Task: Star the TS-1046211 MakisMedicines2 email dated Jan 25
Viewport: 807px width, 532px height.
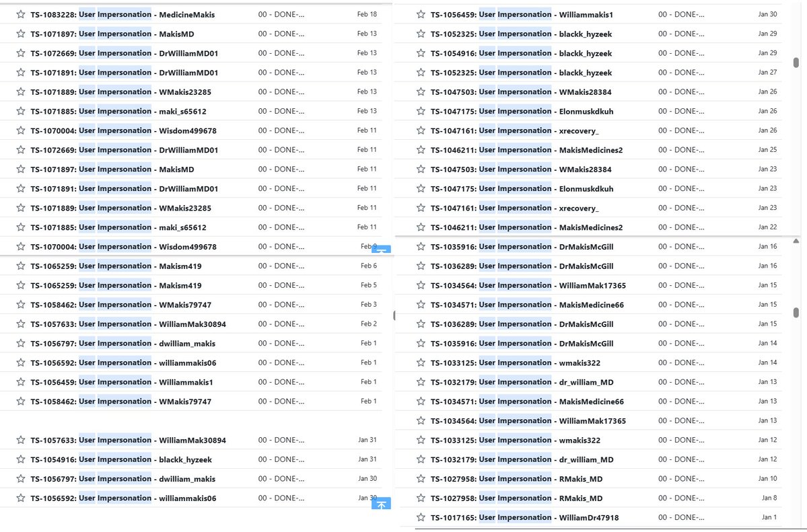Action: pyautogui.click(x=421, y=150)
